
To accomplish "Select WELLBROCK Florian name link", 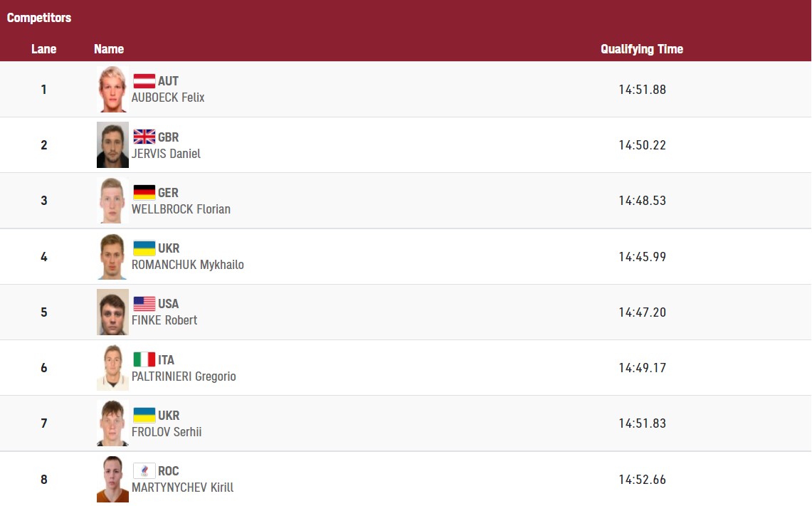I will point(181,209).
